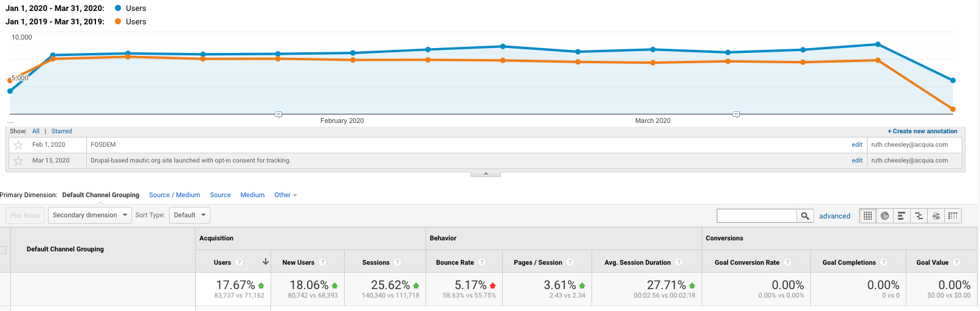Image resolution: width=980 pixels, height=311 pixels.
Task: Click the search magnifier button
Action: click(x=805, y=215)
